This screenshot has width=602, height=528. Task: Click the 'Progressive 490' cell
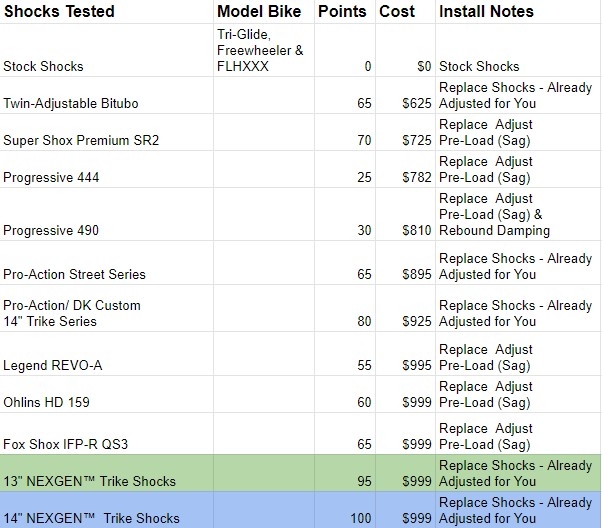click(x=107, y=214)
